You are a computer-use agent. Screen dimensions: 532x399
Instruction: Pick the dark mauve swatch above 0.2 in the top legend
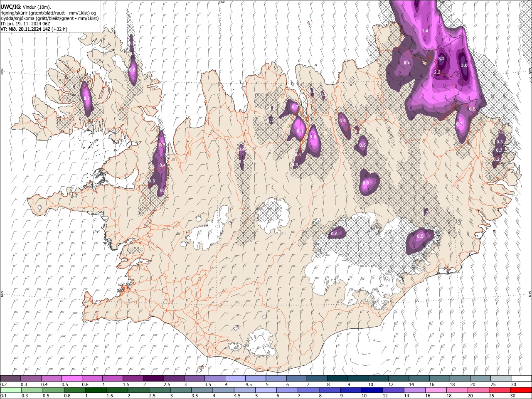[10, 379]
